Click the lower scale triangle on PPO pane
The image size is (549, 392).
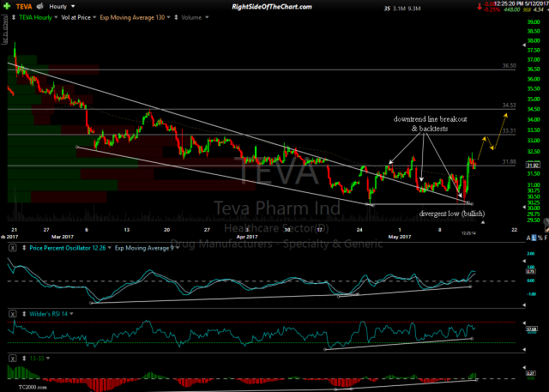[x=524, y=305]
